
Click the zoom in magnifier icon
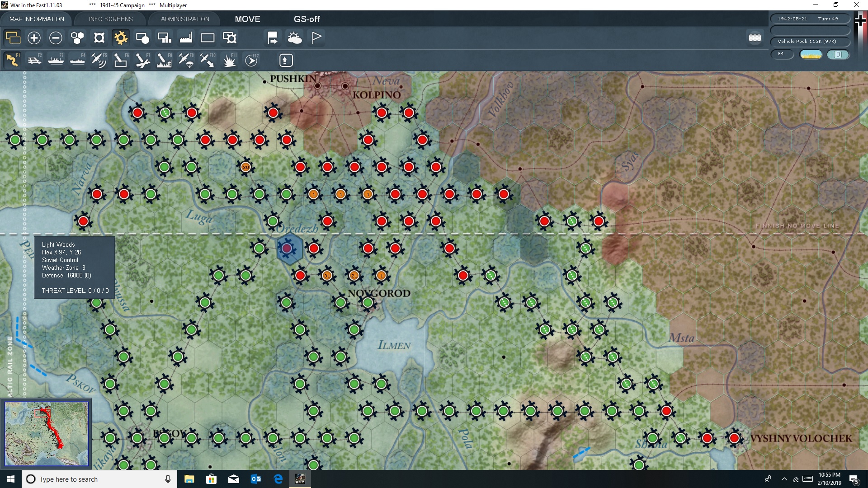34,38
